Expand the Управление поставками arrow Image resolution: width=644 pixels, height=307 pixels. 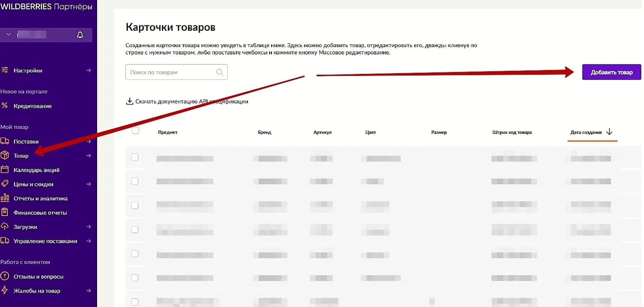[x=89, y=241]
